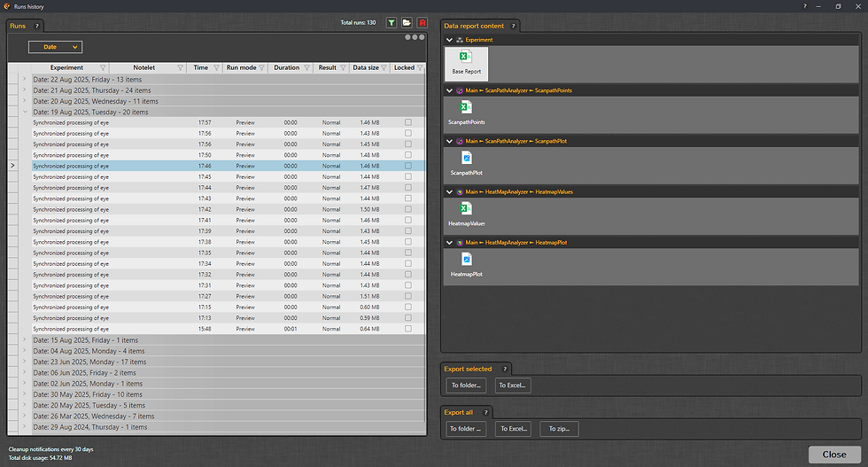
Task: Sort by the Data size column header
Action: coord(366,67)
